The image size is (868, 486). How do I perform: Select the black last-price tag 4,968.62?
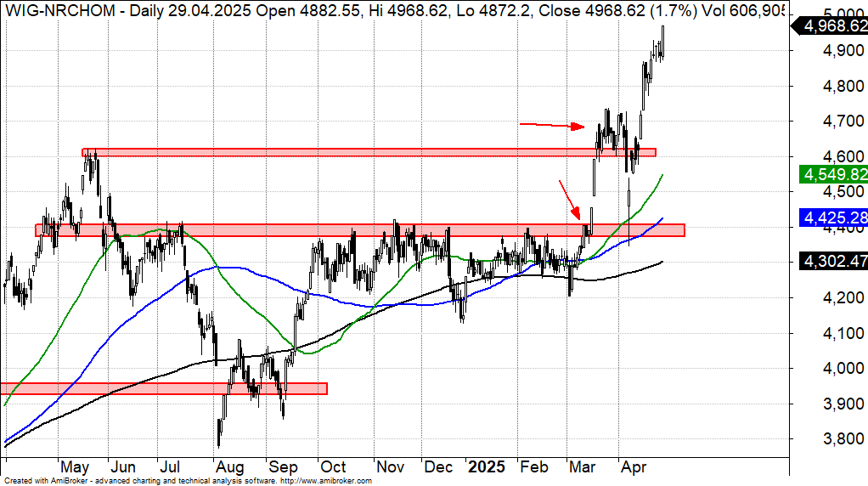coord(832,27)
